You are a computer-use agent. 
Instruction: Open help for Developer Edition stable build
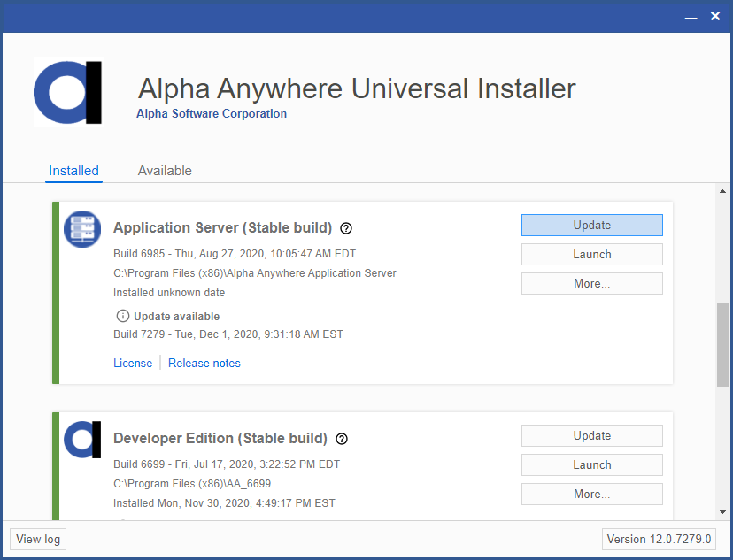point(342,439)
